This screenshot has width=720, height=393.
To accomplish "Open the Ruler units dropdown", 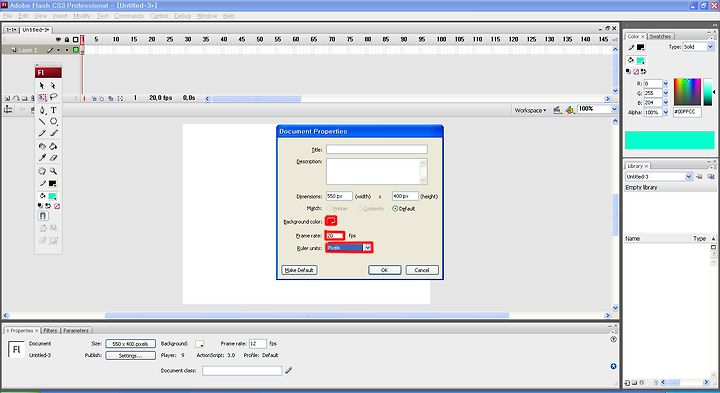I will pyautogui.click(x=367, y=248).
